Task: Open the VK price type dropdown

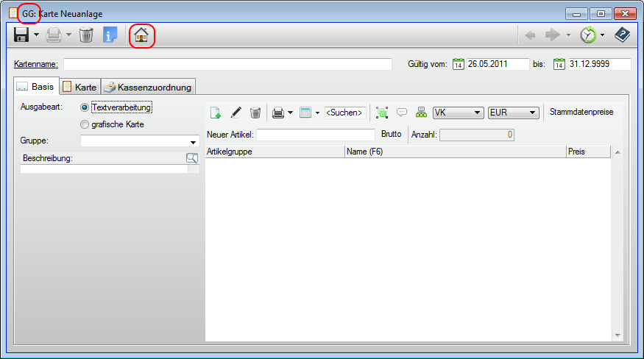Action: click(x=458, y=113)
